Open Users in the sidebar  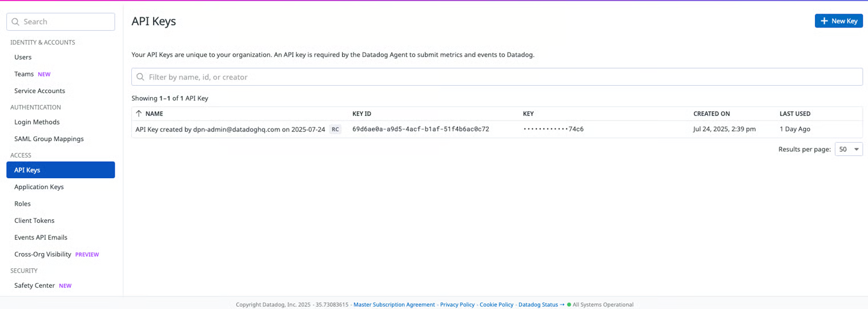coord(23,57)
